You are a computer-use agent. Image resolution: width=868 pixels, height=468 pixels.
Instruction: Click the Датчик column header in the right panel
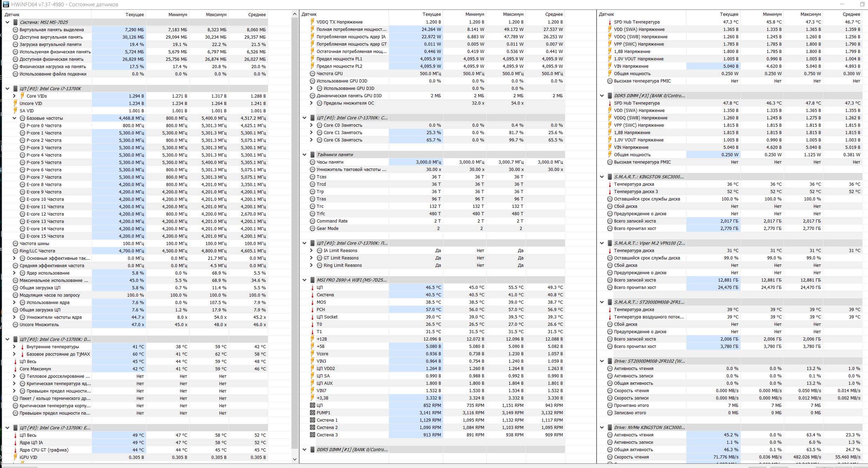pyautogui.click(x=607, y=14)
